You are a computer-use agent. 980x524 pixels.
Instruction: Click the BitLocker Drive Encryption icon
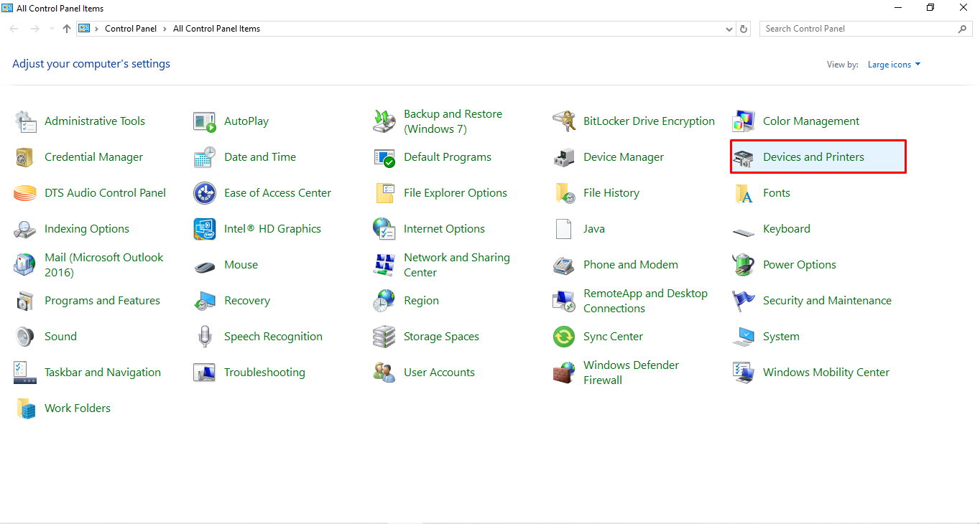pos(564,121)
